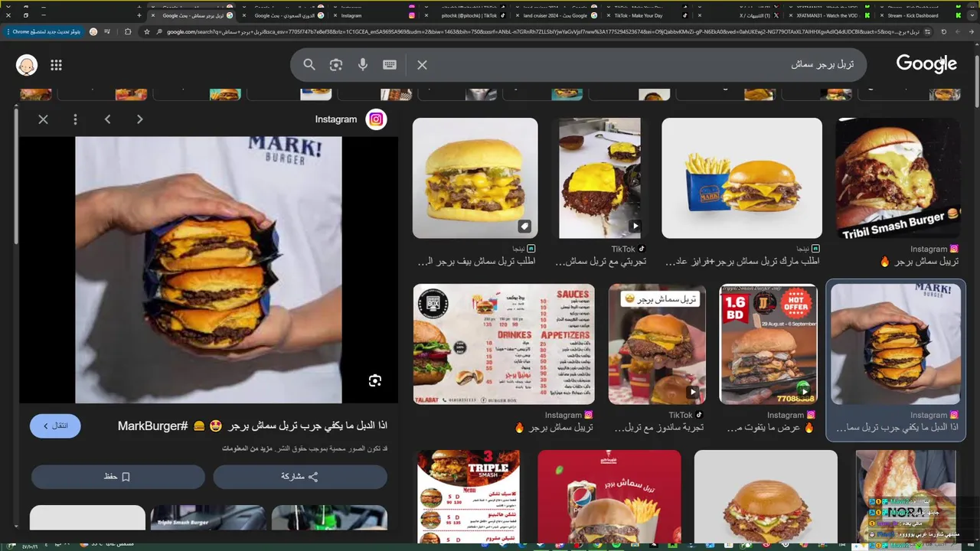Open Mark burger with fries box thumbnail
The width and height of the screenshot is (980, 551).
[x=742, y=178]
